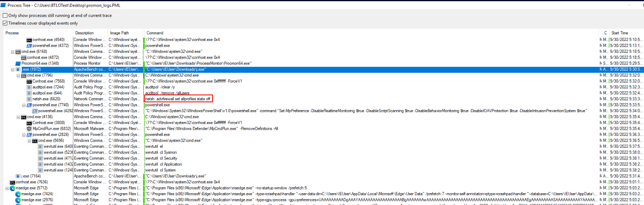This screenshot has width=644, height=205.
Task: Collapse the powershell.exe (7740) branch
Action: pyautogui.click(x=24, y=105)
